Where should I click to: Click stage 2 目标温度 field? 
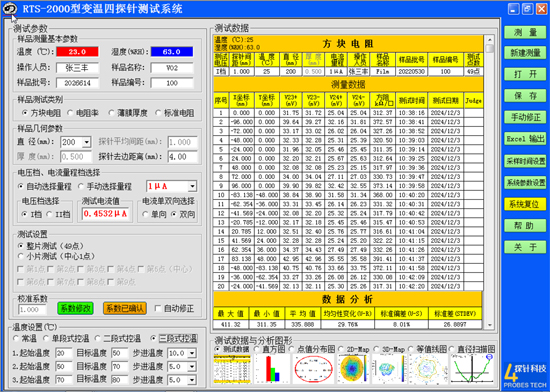119,367
